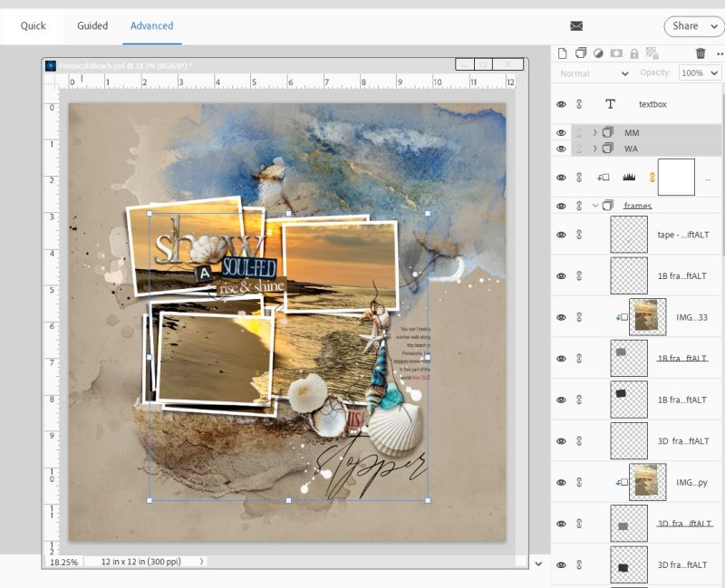725x588 pixels.
Task: Hide the WA group
Action: pos(561,149)
